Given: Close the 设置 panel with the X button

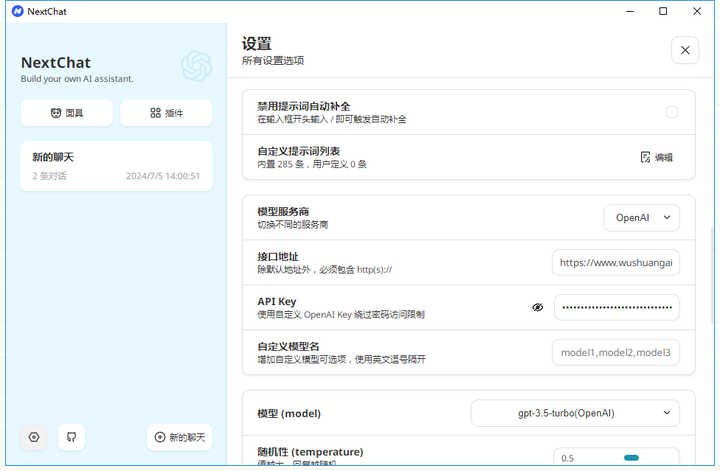Looking at the screenshot, I should point(685,50).
